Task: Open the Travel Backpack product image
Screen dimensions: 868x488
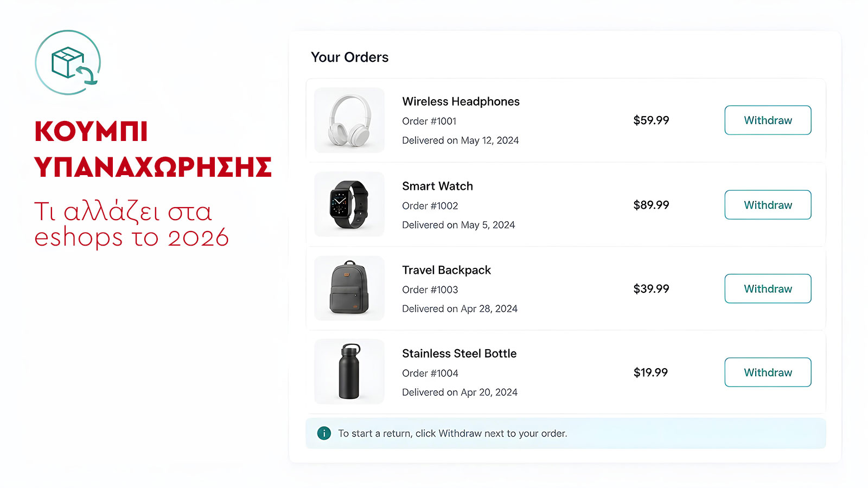Action: pyautogui.click(x=349, y=288)
